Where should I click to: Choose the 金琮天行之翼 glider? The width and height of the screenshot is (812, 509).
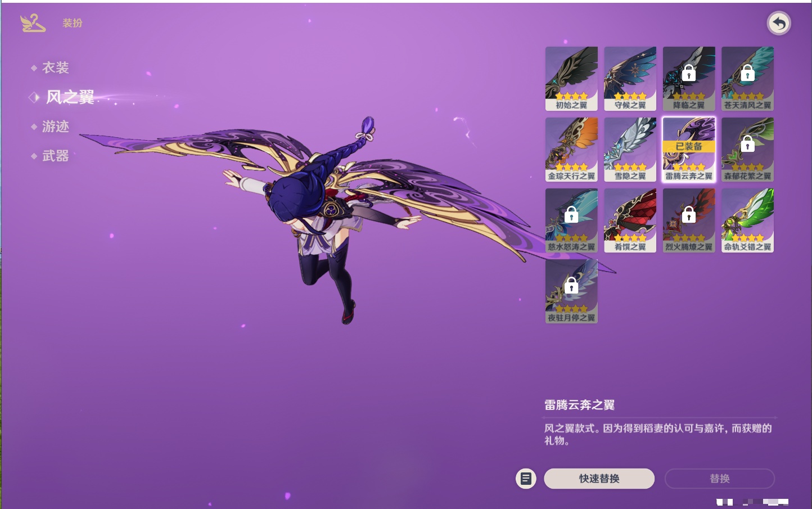click(x=571, y=150)
